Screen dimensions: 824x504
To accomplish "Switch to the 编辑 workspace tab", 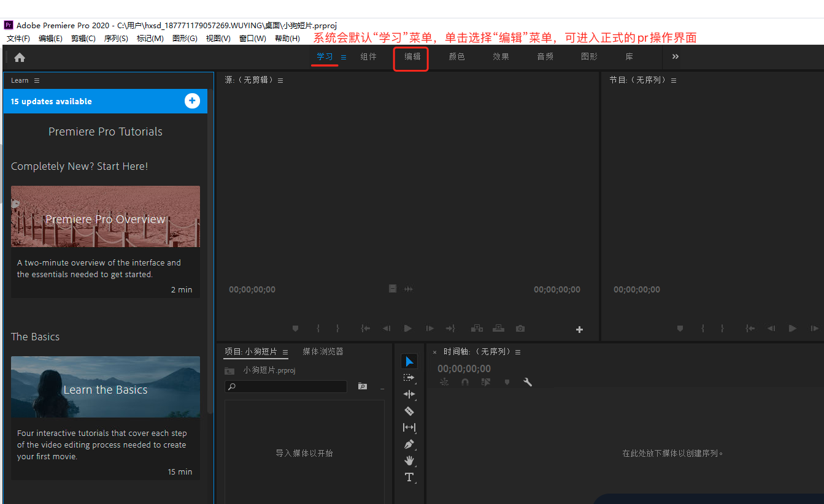I will pos(412,56).
